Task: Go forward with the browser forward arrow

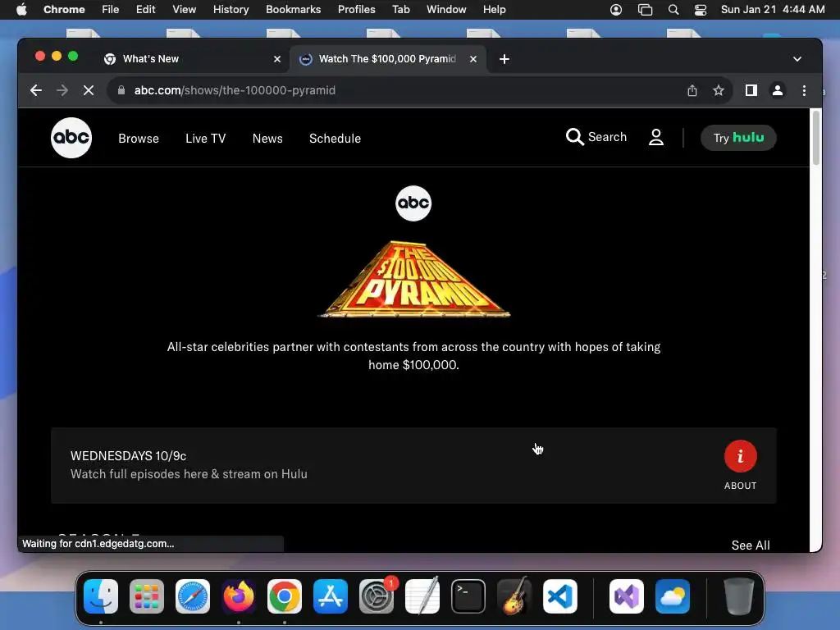Action: tap(62, 90)
